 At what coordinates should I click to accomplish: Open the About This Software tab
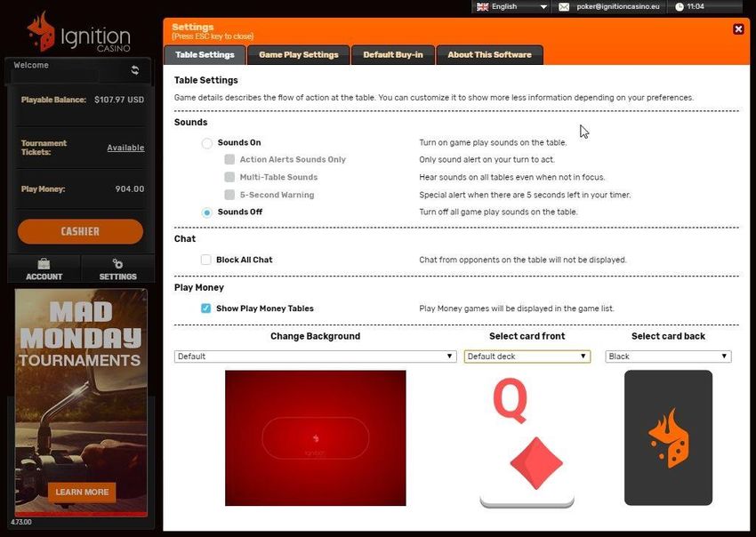coord(489,55)
